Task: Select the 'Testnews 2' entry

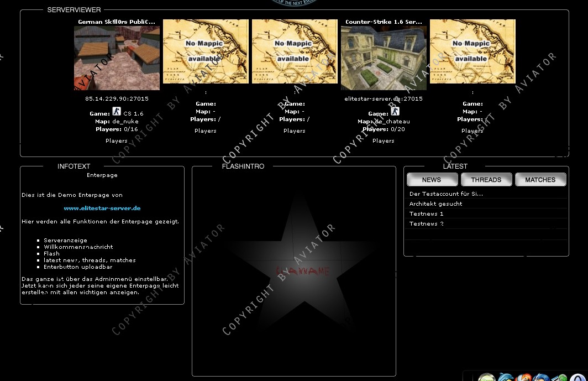Action: [x=426, y=224]
